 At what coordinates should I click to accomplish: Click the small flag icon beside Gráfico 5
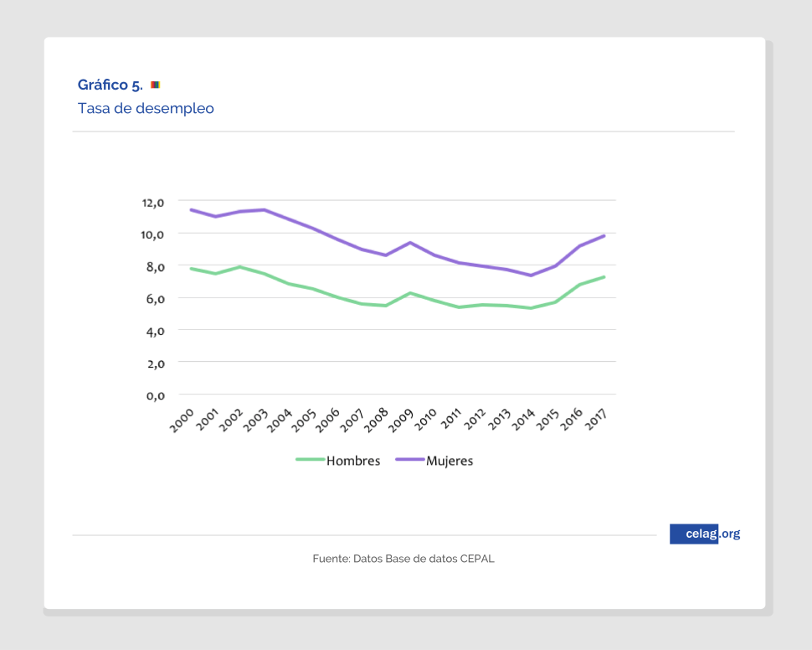155,85
